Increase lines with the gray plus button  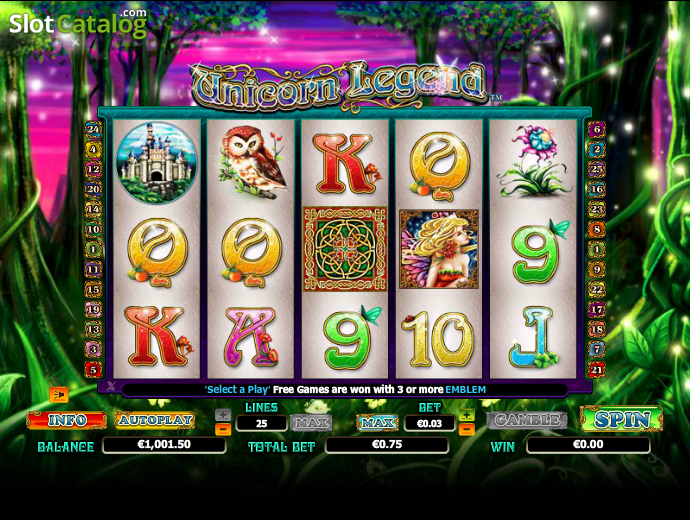[223, 414]
